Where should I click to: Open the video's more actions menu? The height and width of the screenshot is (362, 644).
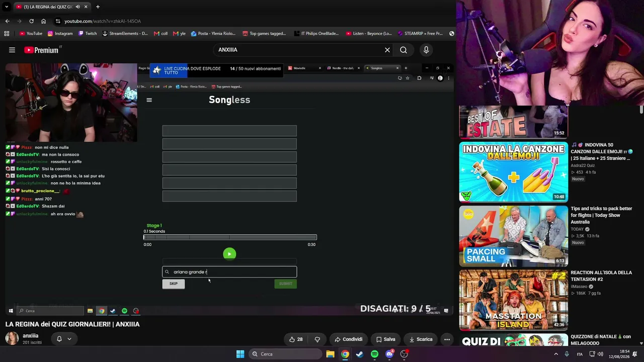pyautogui.click(x=447, y=339)
